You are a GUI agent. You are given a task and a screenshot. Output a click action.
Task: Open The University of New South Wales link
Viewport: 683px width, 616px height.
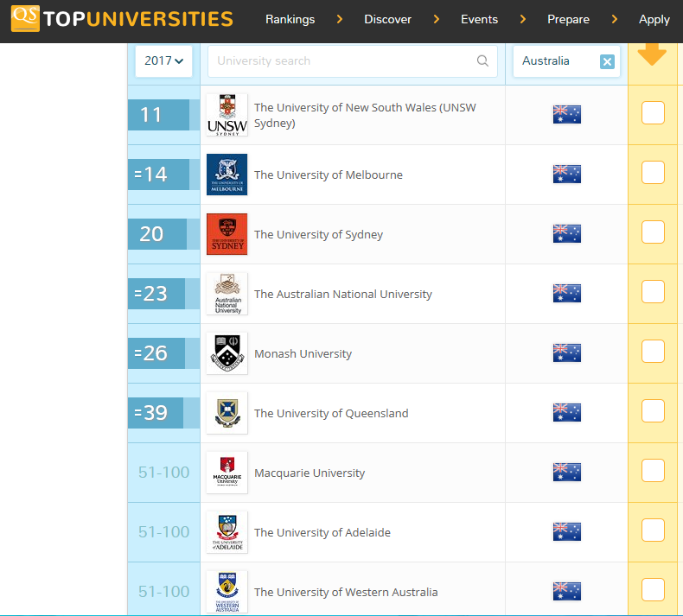365,116
